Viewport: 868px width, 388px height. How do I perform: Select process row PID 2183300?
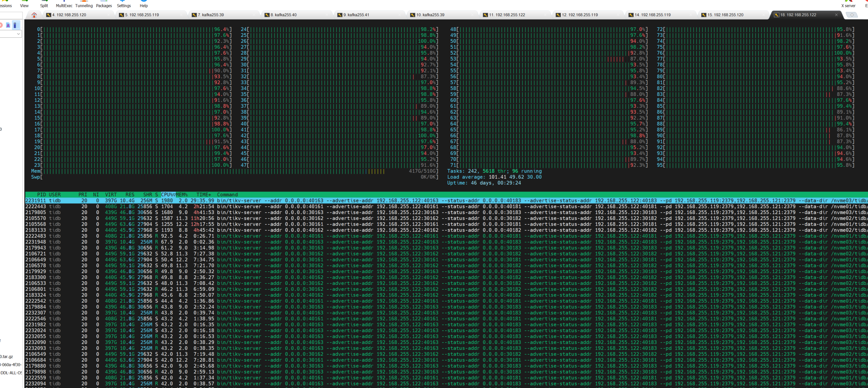click(446, 277)
